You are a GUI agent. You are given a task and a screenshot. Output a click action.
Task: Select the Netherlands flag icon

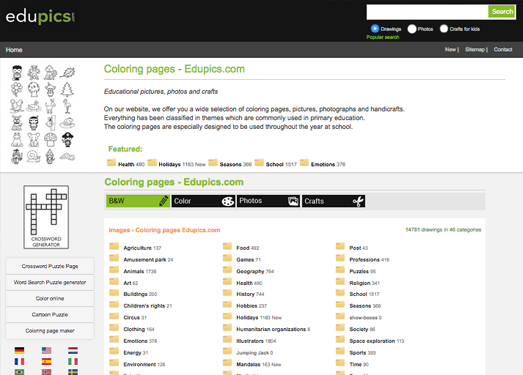click(x=73, y=350)
